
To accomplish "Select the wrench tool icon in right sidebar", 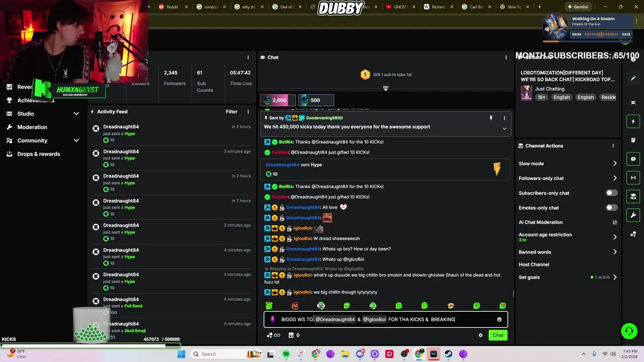I will click(633, 215).
